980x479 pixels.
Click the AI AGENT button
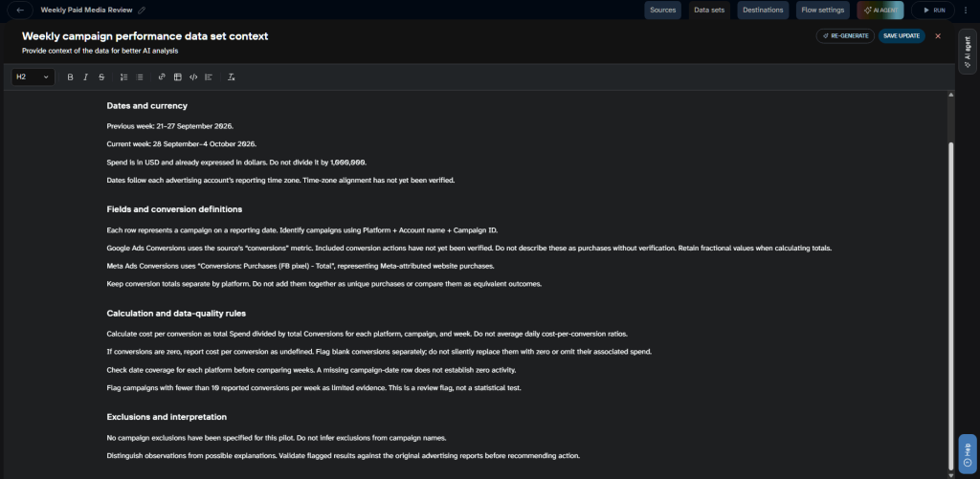[x=880, y=10]
